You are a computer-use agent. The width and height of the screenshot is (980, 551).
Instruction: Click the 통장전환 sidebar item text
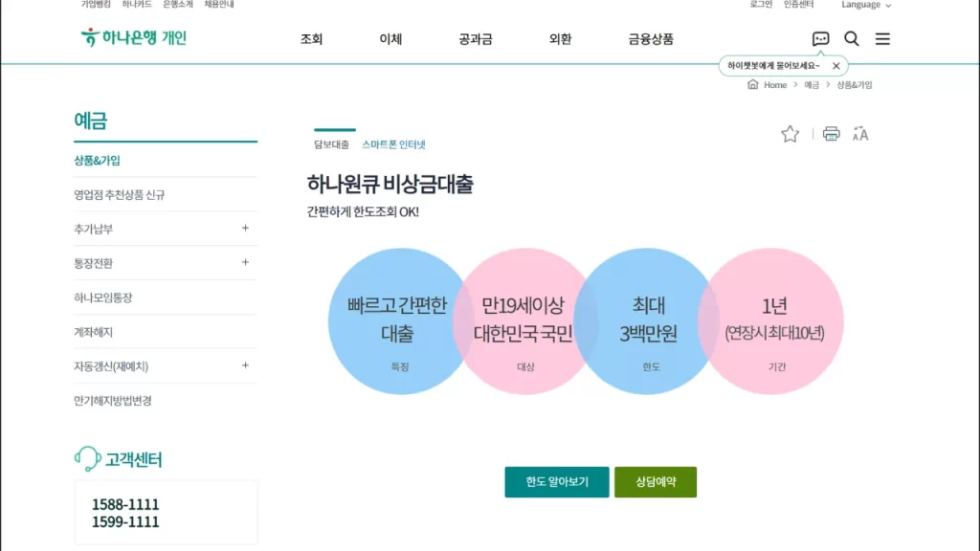point(93,264)
